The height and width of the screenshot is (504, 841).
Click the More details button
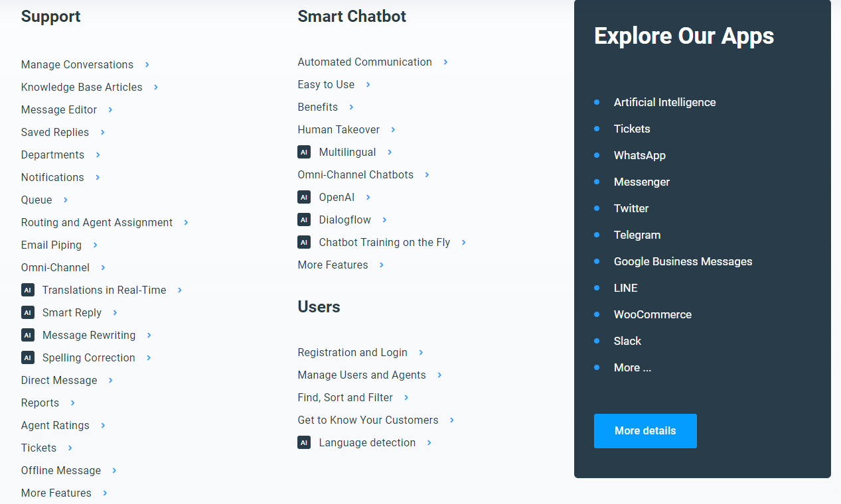[645, 431]
